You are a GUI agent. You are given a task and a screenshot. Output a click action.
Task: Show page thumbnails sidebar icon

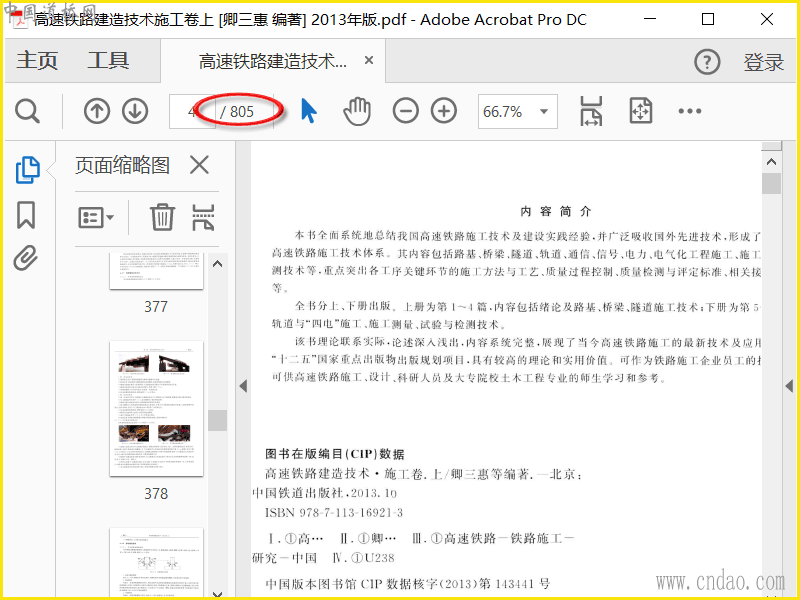[x=28, y=170]
